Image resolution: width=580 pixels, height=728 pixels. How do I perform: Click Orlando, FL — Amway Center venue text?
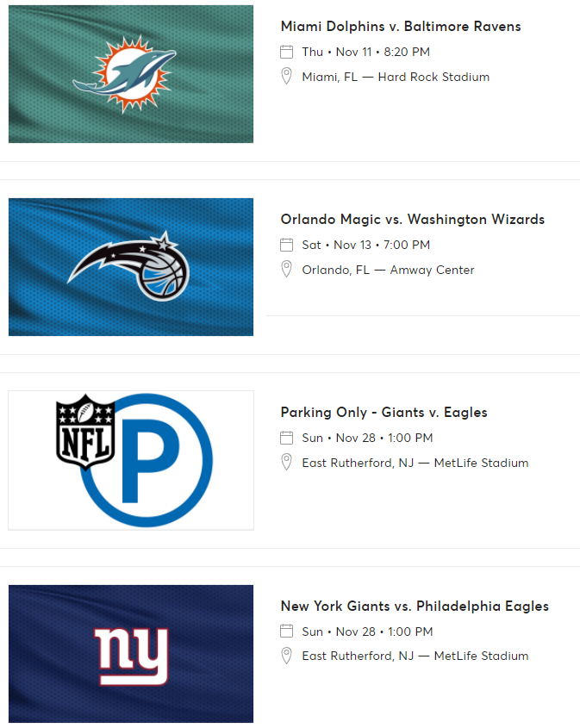tap(388, 270)
